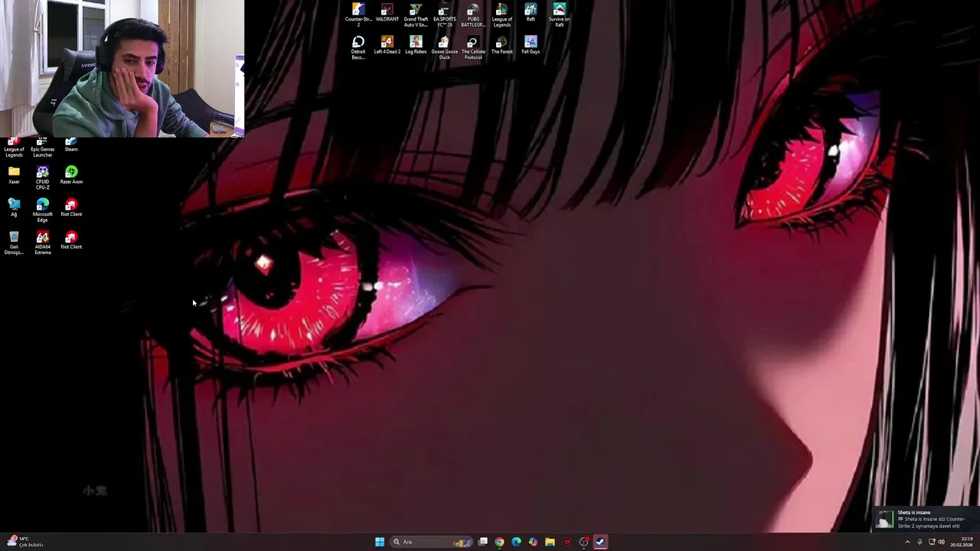This screenshot has height=551, width=980.
Task: Click The Forest desktop icon
Action: click(x=501, y=45)
